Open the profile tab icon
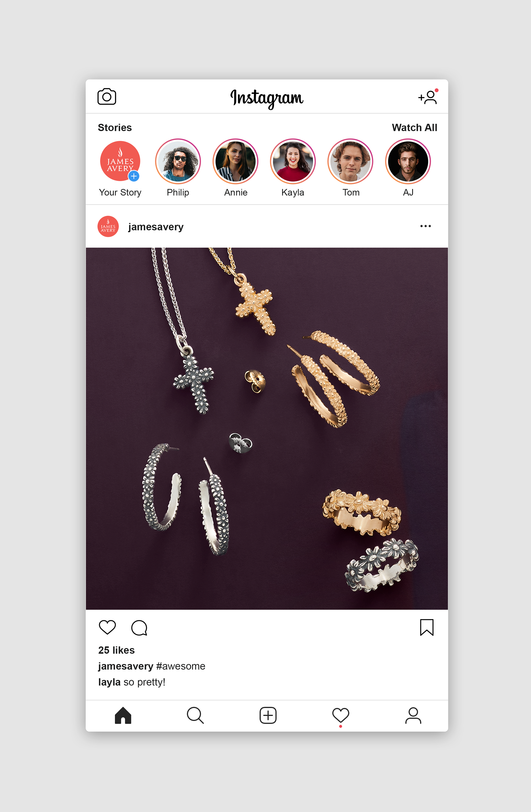The height and width of the screenshot is (812, 531). pos(413,715)
